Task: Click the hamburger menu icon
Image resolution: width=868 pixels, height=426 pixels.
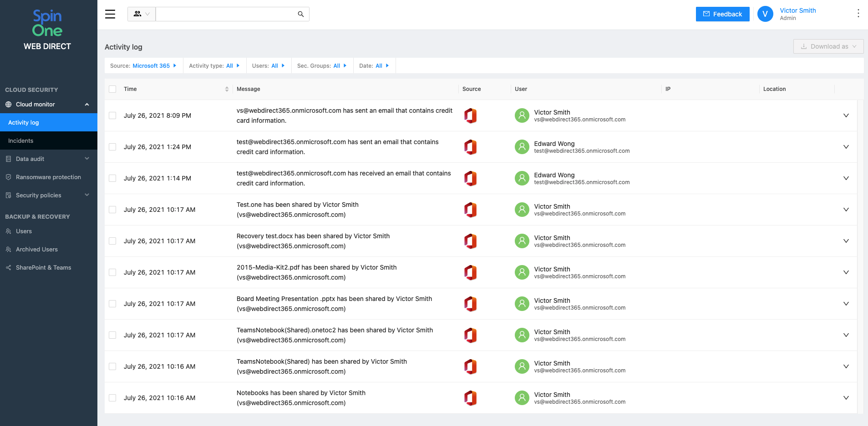Action: [110, 14]
